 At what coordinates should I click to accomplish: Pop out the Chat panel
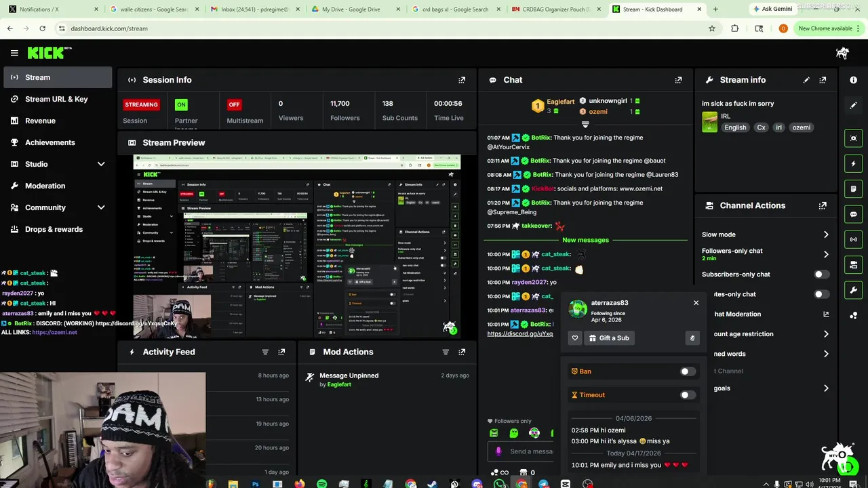[x=678, y=80]
